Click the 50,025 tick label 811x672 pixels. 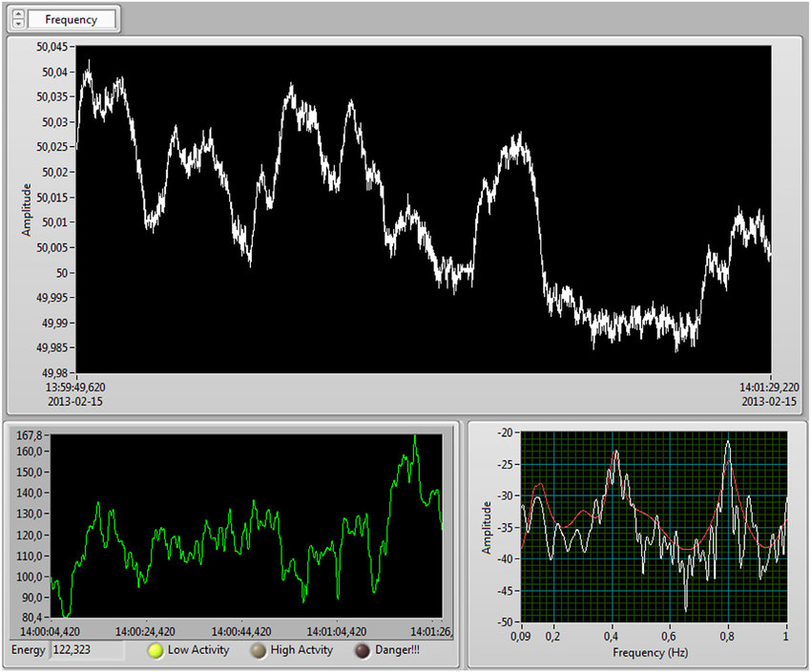(52, 147)
